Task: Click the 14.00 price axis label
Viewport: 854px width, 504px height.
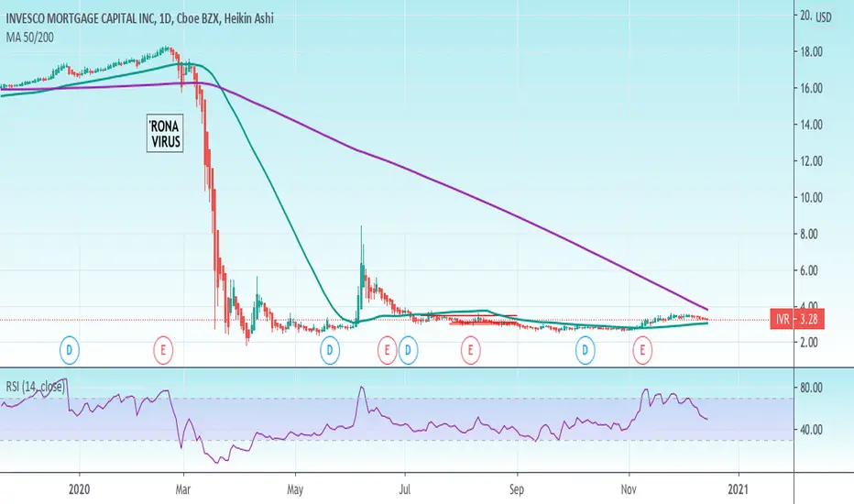Action: [x=811, y=125]
